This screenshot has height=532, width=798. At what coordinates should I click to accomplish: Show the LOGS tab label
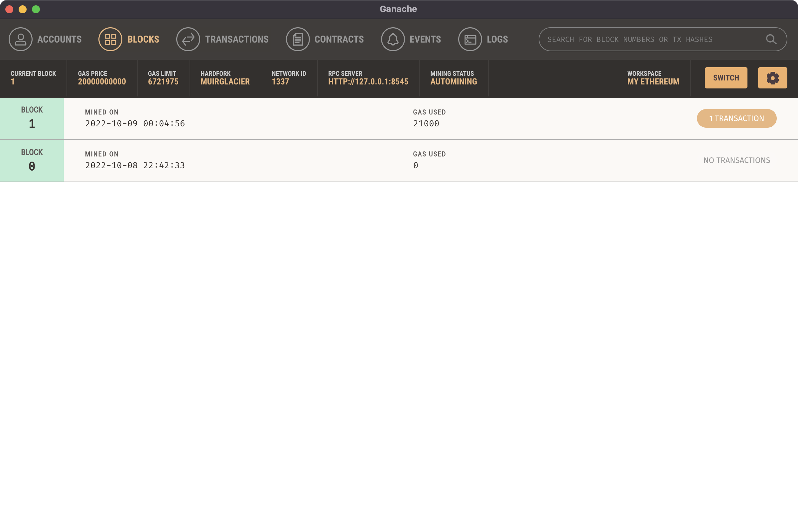497,39
